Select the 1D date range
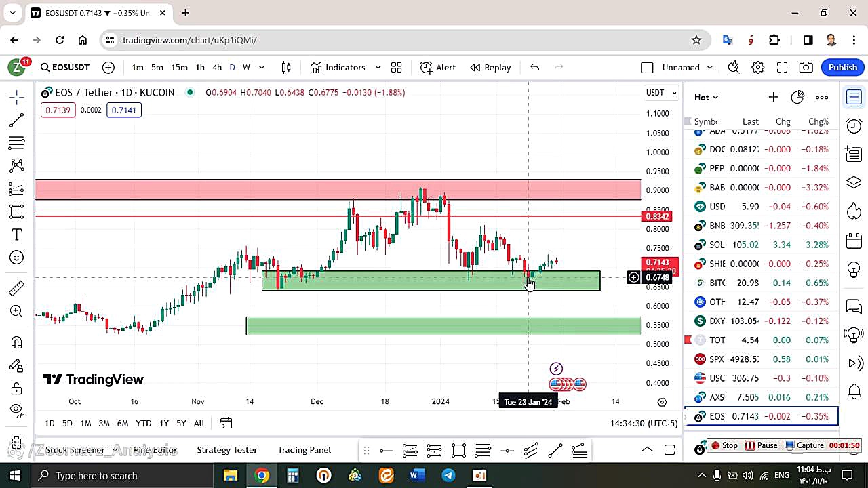The width and height of the screenshot is (868, 488). pos(50,423)
